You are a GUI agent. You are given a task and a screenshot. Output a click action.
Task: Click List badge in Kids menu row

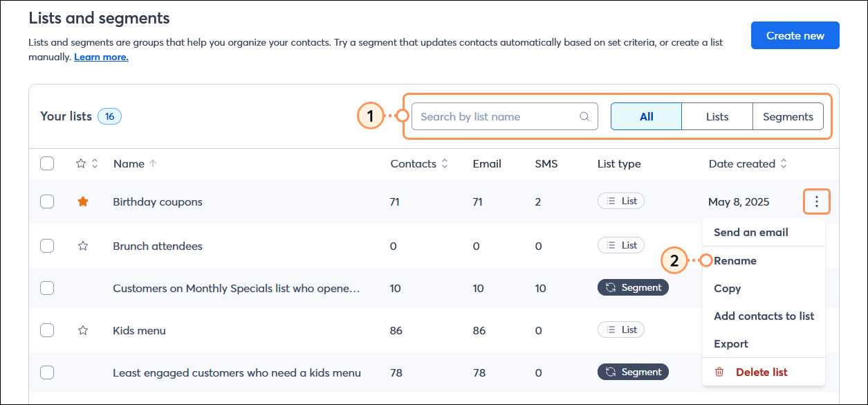[x=621, y=330]
